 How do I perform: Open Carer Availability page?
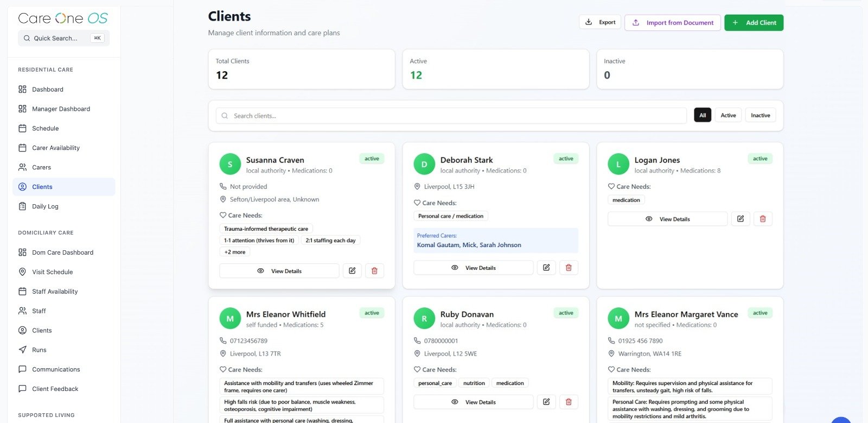point(63,148)
